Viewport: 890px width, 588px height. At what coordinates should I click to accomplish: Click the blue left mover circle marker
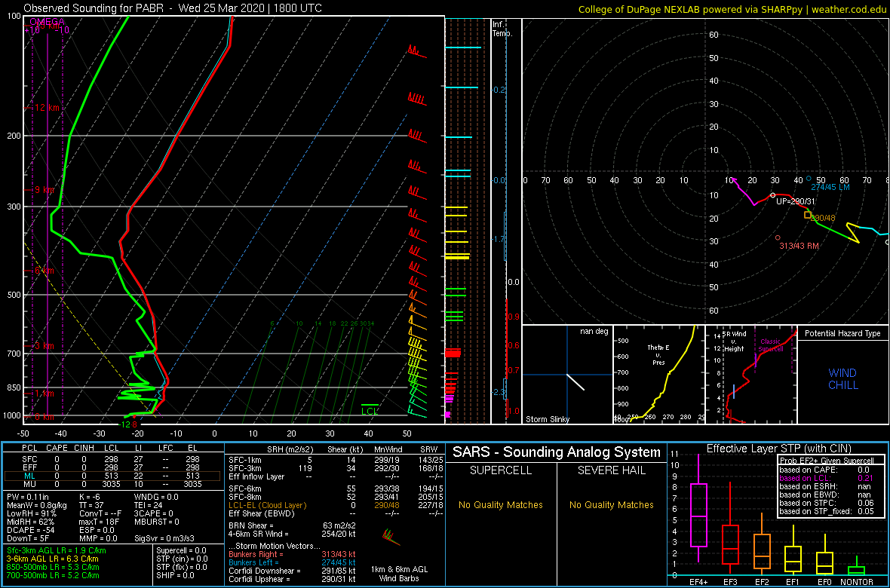pyautogui.click(x=809, y=178)
